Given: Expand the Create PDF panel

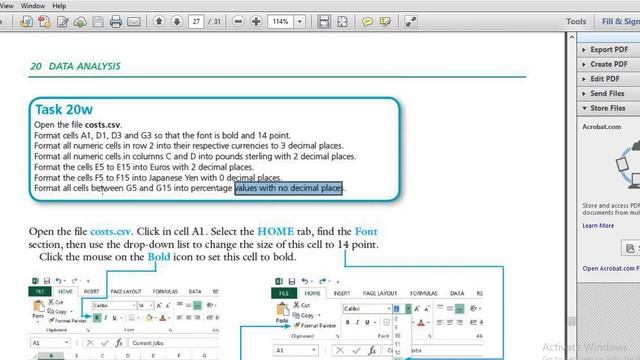Looking at the screenshot, I should click(x=609, y=64).
